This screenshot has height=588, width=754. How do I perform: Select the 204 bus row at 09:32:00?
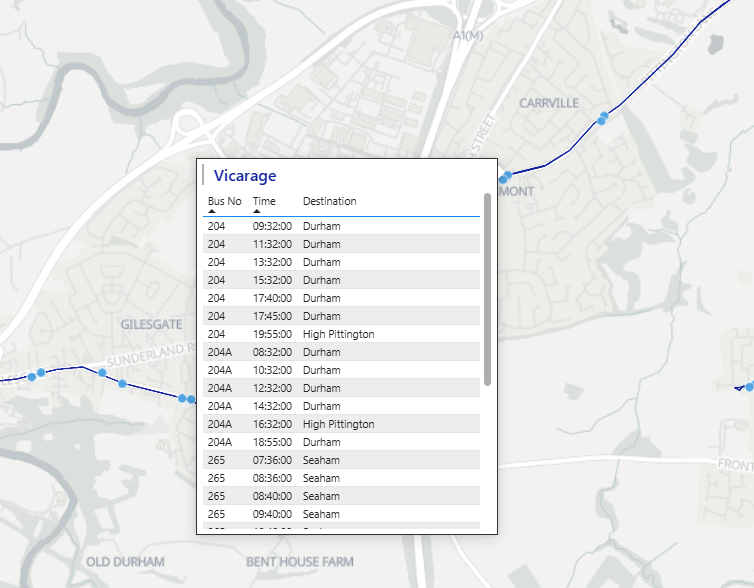340,226
